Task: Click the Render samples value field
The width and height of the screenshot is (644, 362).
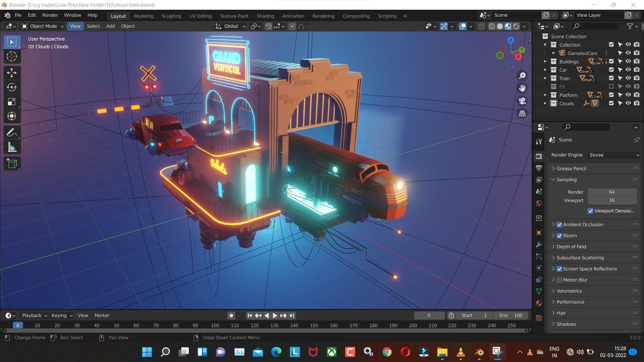Action: [612, 192]
